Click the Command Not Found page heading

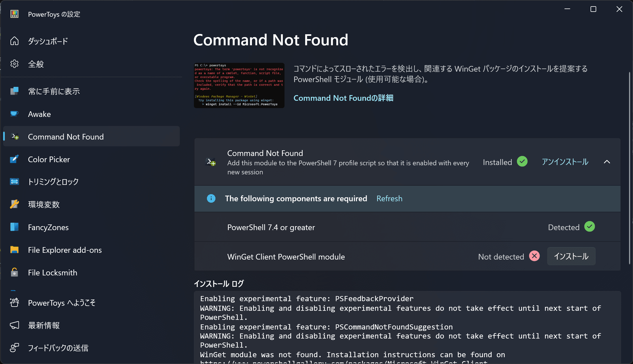[271, 40]
